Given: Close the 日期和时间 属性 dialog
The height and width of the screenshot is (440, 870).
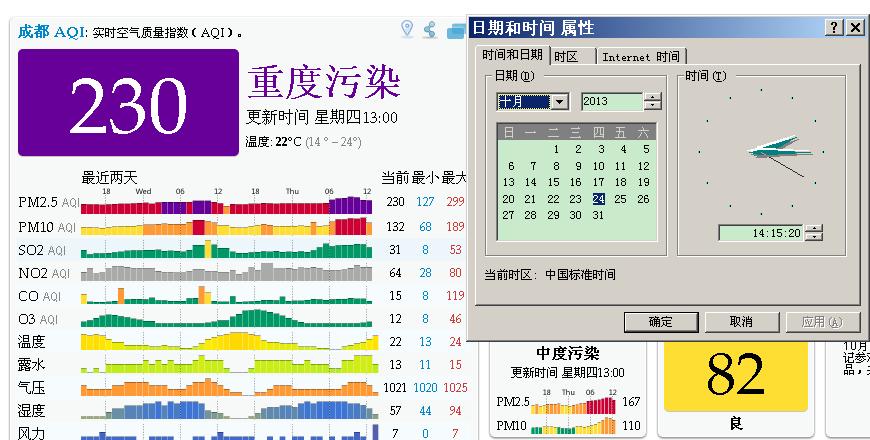Looking at the screenshot, I should (x=856, y=27).
